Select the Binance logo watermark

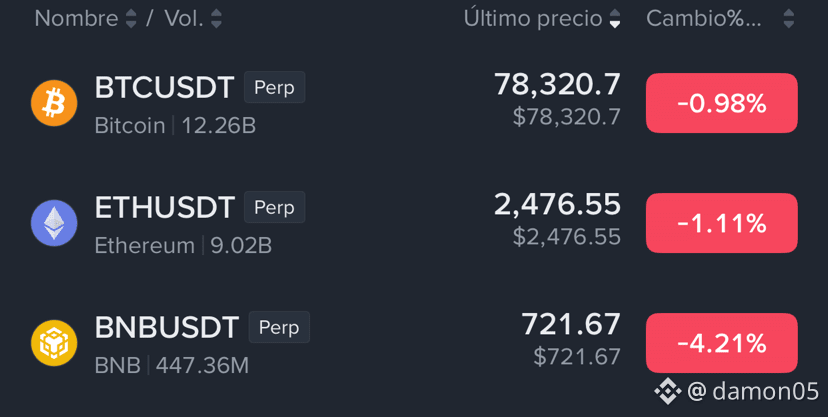[x=668, y=392]
